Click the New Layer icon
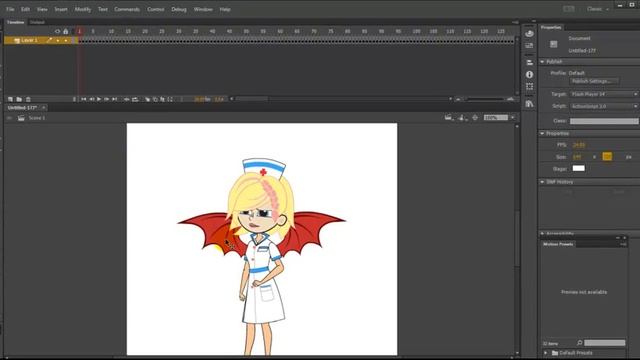The height and width of the screenshot is (360, 640). pos(11,99)
